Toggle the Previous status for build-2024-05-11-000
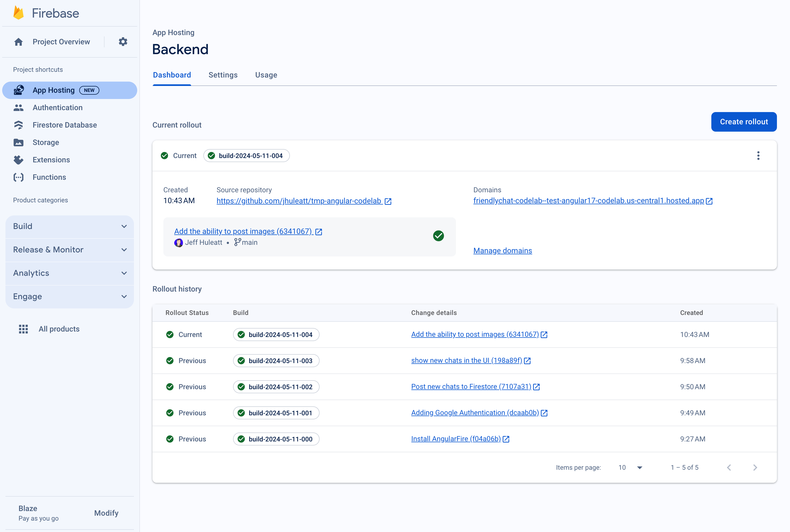The width and height of the screenshot is (790, 532). (171, 439)
